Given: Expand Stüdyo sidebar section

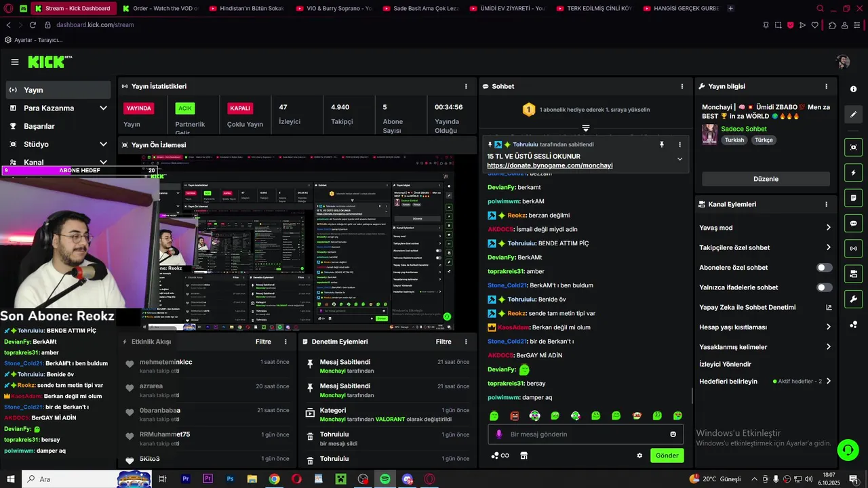Looking at the screenshot, I should click(x=103, y=144).
